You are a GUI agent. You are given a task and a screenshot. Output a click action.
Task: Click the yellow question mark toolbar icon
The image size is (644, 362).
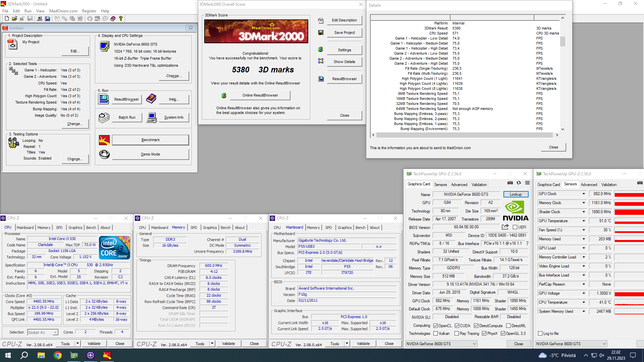coord(121,18)
